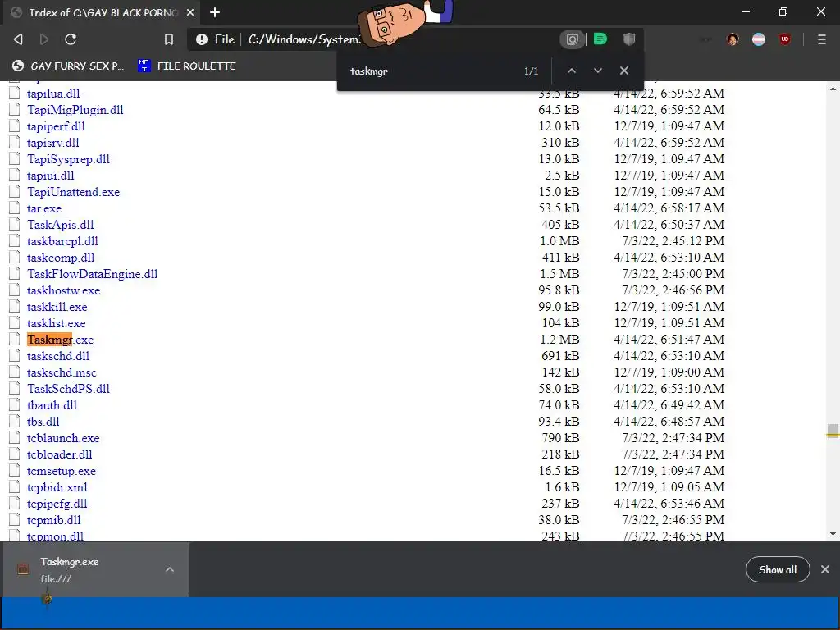Open the site info icon next to File

(202, 39)
